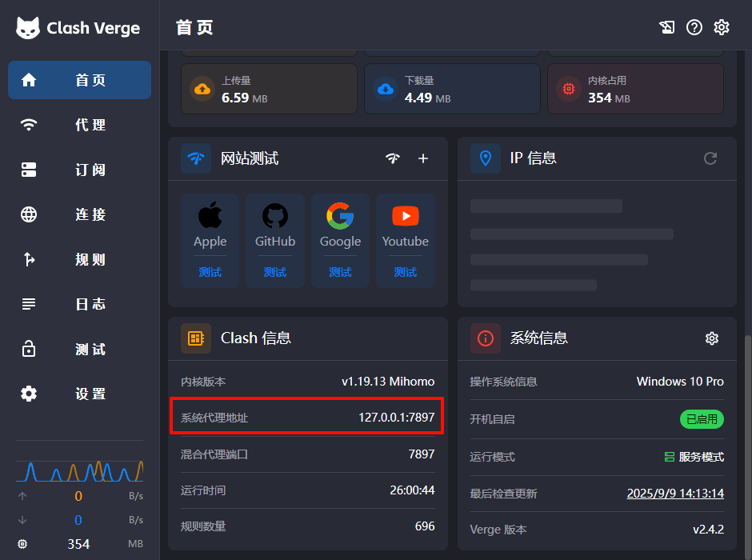Click the 服务模式 running mode value
The height and width of the screenshot is (560, 752).
pos(694,457)
